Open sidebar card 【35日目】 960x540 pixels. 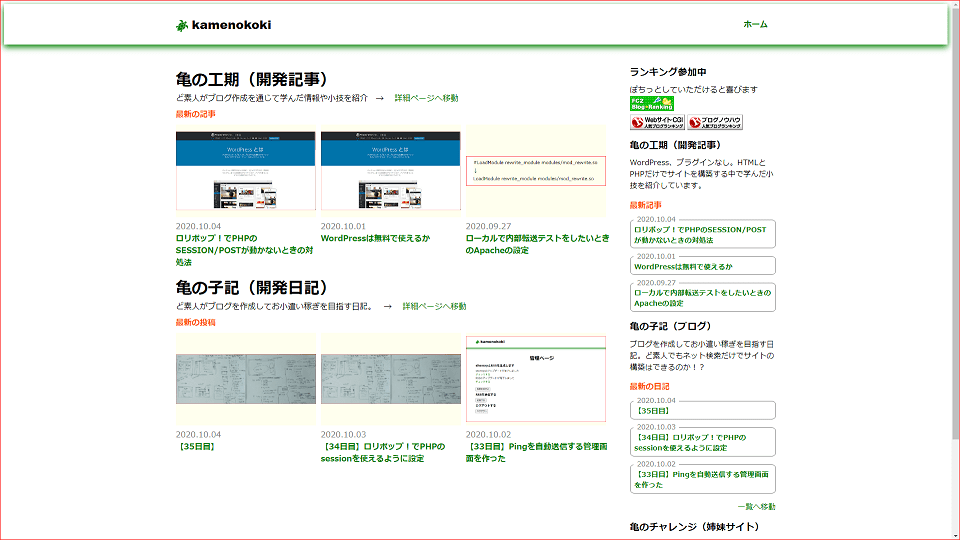[x=702, y=410]
